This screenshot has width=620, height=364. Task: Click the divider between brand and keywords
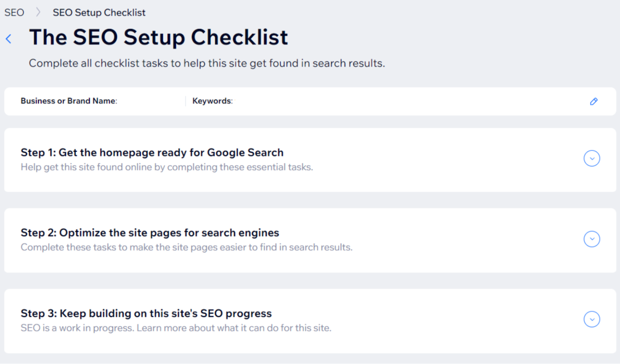[185, 101]
